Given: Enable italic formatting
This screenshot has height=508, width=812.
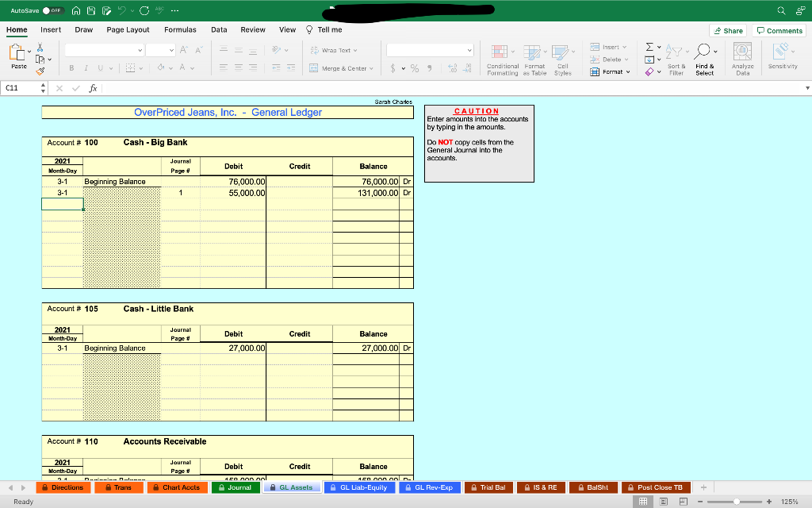Looking at the screenshot, I should 84,68.
